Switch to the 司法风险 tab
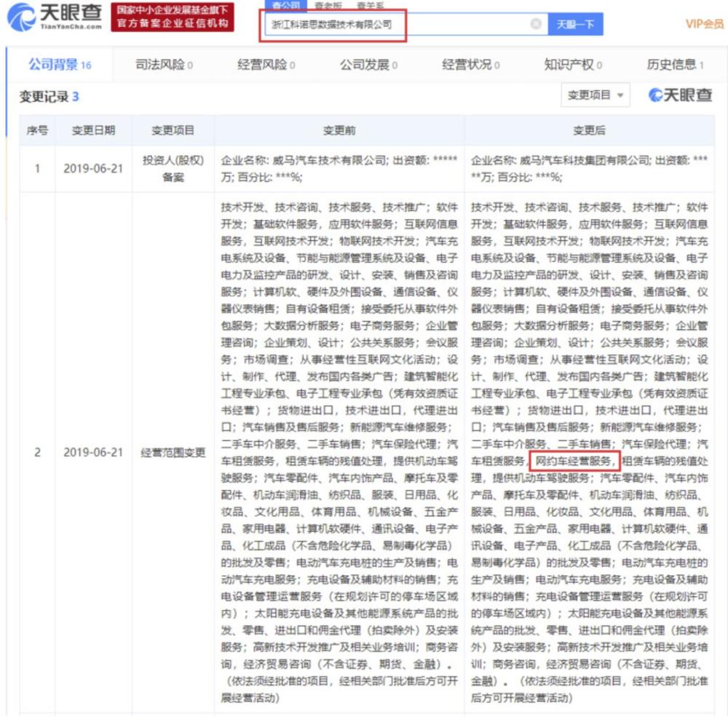This screenshot has width=728, height=720. point(164,65)
